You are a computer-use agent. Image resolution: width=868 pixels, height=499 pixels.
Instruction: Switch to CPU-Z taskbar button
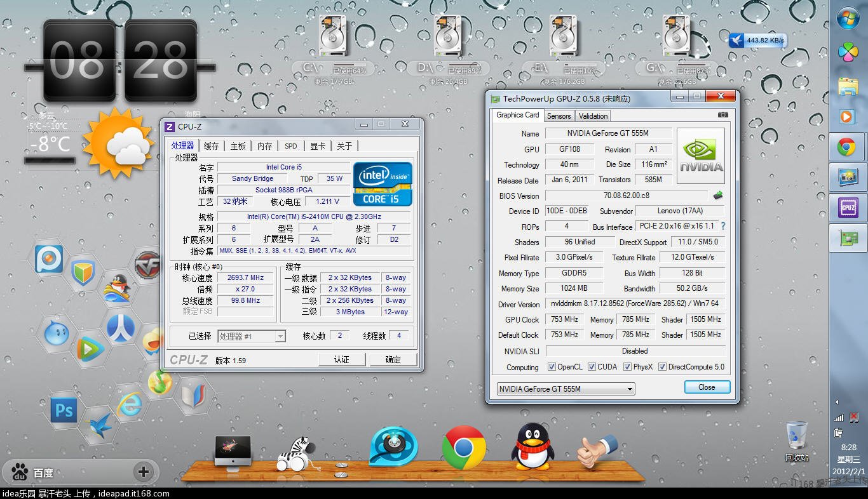[x=848, y=208]
